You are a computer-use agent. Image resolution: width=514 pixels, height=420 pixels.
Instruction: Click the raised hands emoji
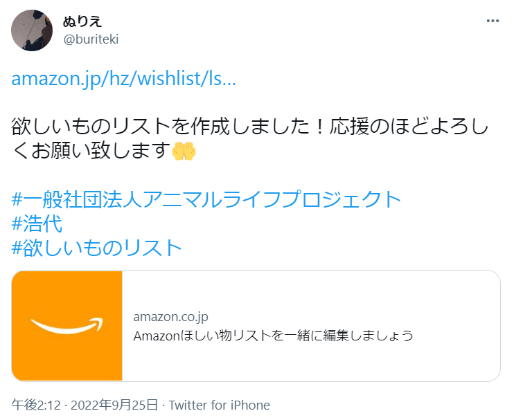click(184, 151)
